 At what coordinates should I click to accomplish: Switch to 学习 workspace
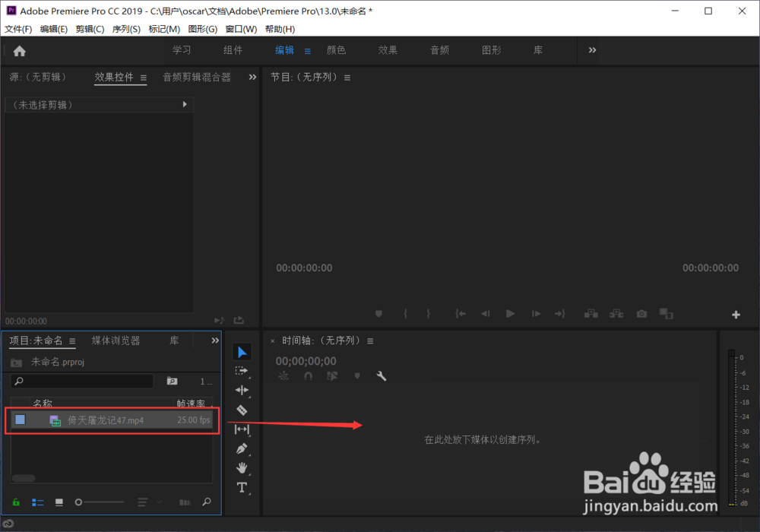click(182, 50)
